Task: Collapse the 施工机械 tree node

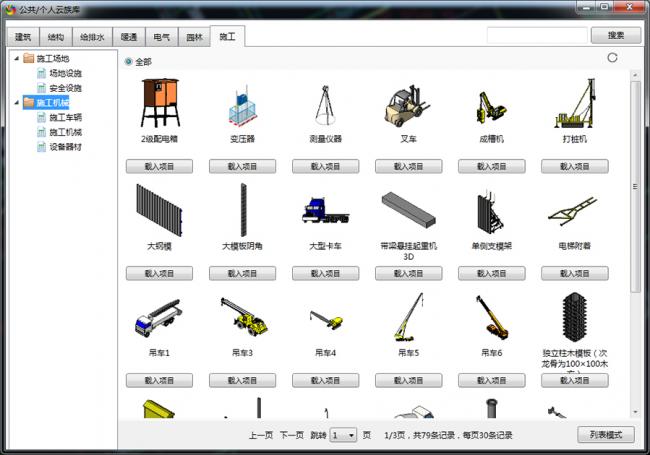Action: [18, 102]
